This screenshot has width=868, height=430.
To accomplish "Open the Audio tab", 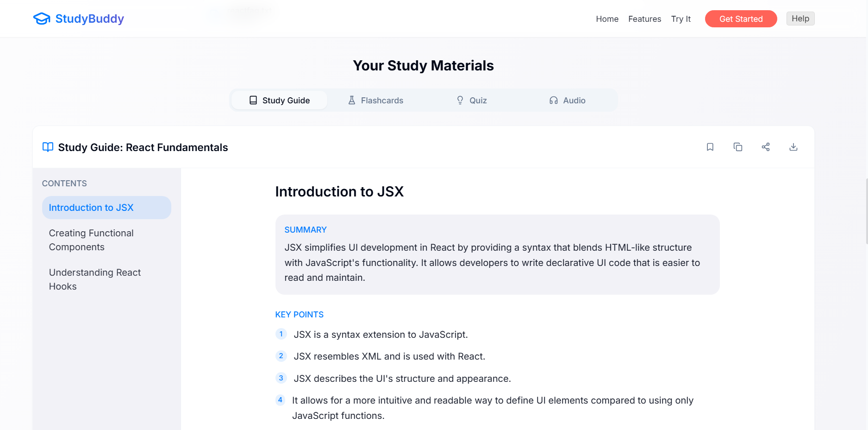I will (x=567, y=100).
